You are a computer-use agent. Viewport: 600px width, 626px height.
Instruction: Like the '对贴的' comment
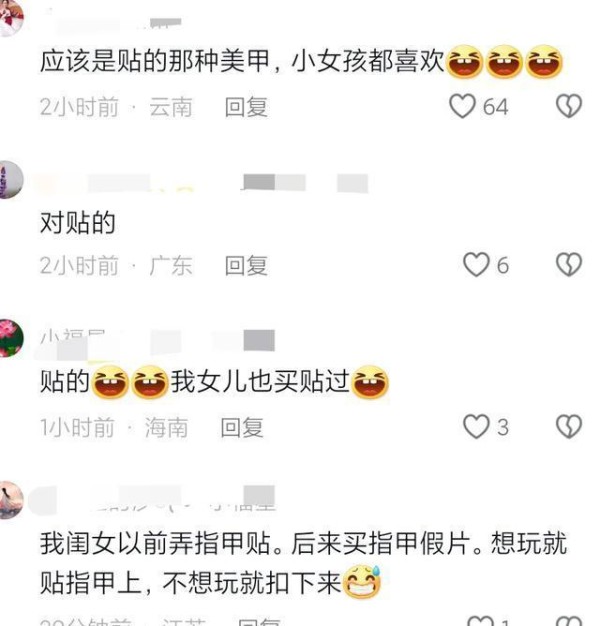[x=476, y=265]
